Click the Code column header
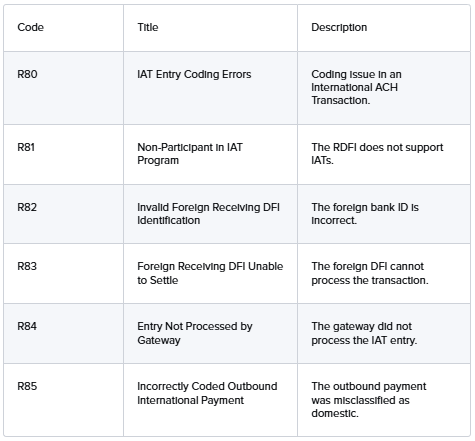The image size is (475, 441). point(30,27)
